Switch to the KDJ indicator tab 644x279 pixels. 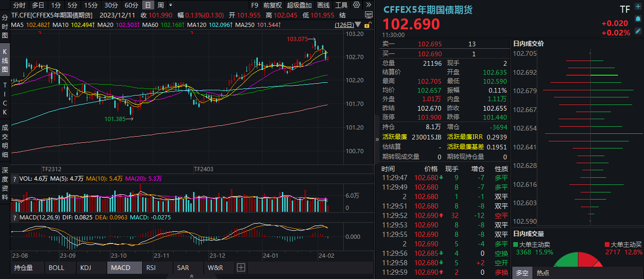(85, 268)
